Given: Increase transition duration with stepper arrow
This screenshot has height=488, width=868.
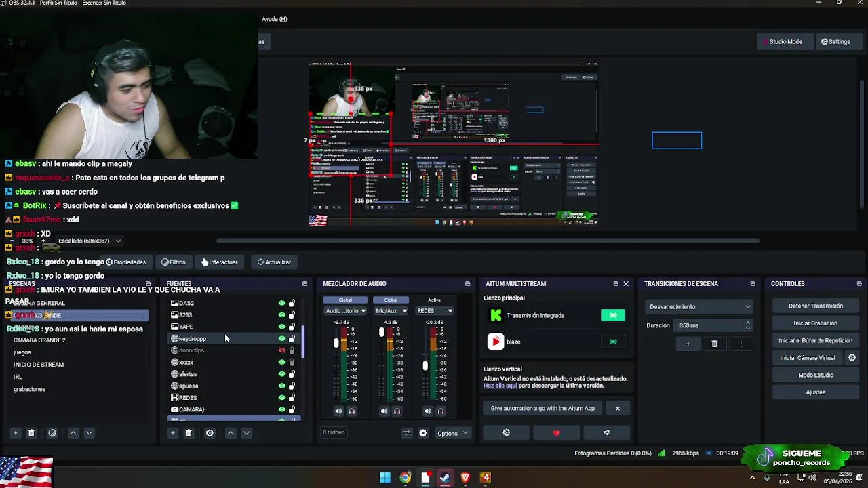Looking at the screenshot, I should tap(747, 323).
